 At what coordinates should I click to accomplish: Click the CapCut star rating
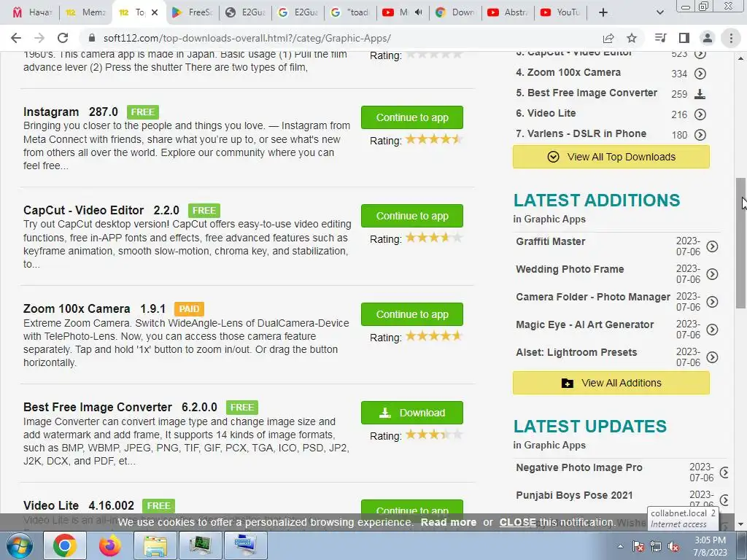(433, 238)
